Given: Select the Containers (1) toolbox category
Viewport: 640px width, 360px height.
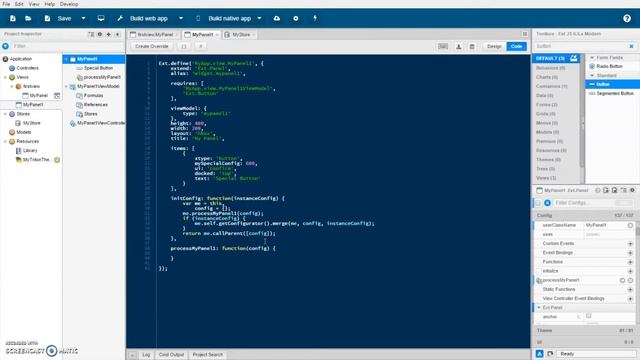Looking at the screenshot, I should coord(551,87).
